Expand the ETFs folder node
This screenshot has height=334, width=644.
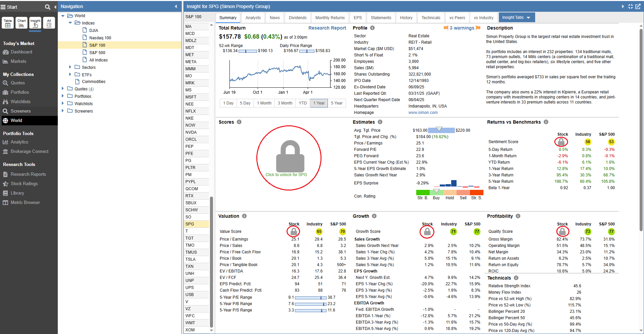(70, 75)
